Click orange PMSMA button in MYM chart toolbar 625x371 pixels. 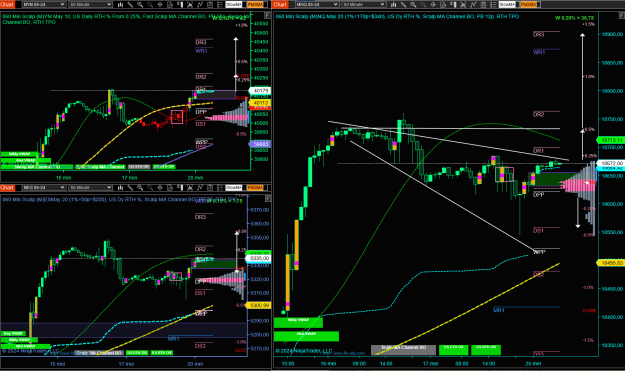pos(255,4)
